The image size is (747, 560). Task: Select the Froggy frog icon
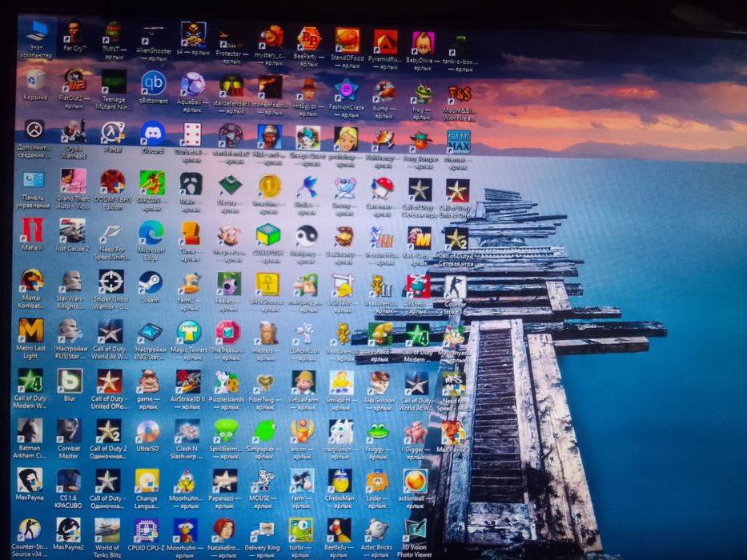tap(378, 432)
